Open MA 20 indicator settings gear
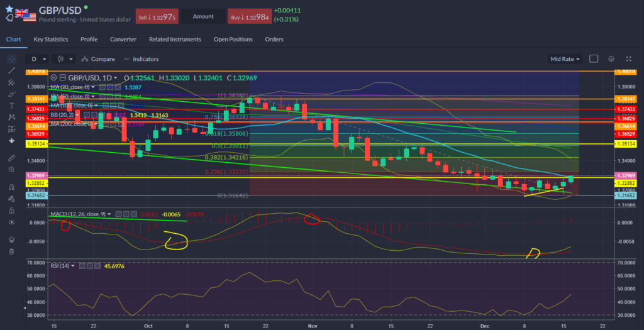644x330 pixels. (x=109, y=87)
